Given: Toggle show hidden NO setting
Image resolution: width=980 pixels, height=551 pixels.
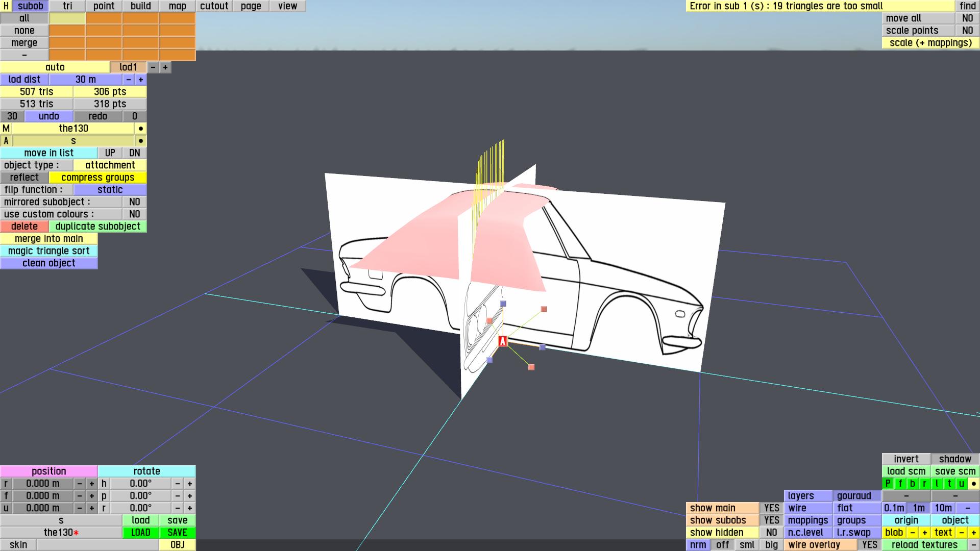Looking at the screenshot, I should click(x=771, y=533).
